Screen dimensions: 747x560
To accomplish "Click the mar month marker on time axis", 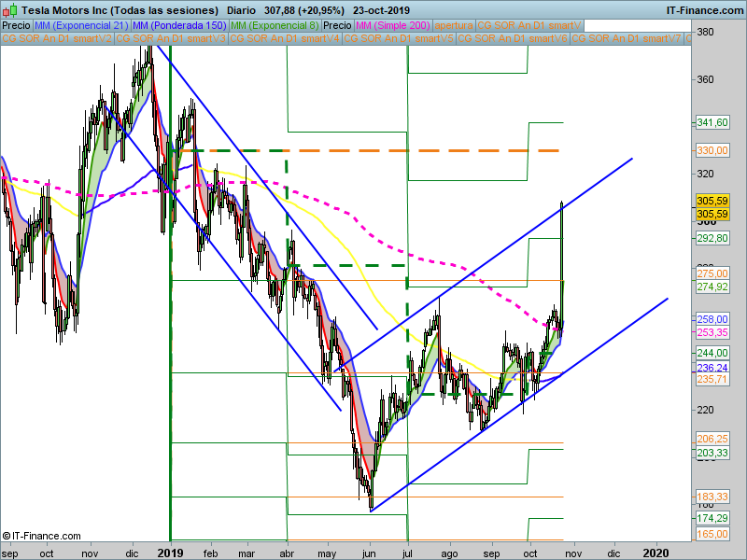I will [x=247, y=553].
